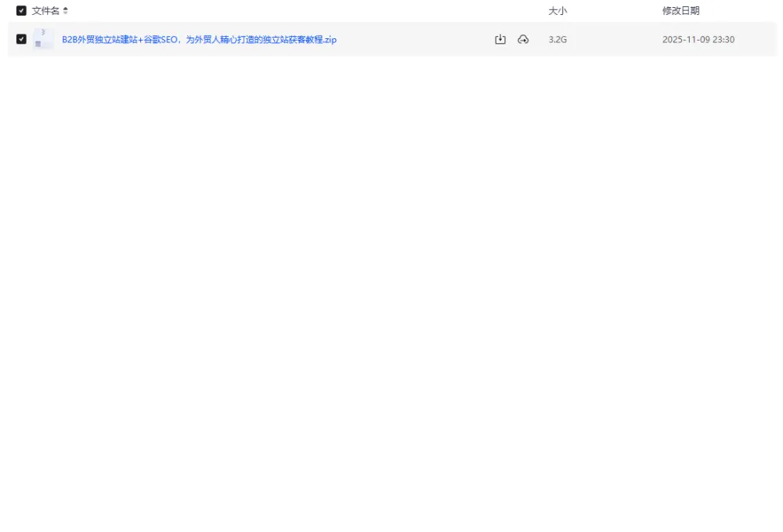Toggle the header checkbox to reselect all files
The image size is (783, 532).
tap(21, 11)
